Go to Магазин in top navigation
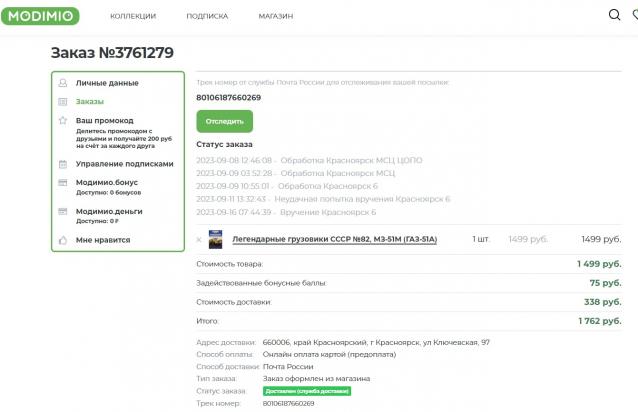Screen dimensions: 638x412 [x=275, y=17]
